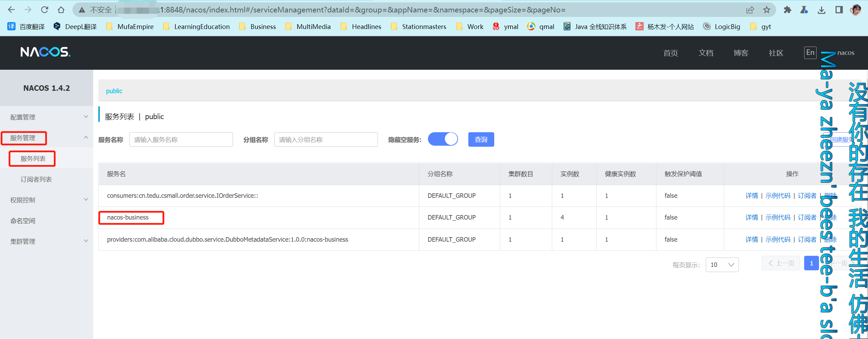This screenshot has width=868, height=339.
Task: Open the ymal bookmark
Action: point(506,27)
